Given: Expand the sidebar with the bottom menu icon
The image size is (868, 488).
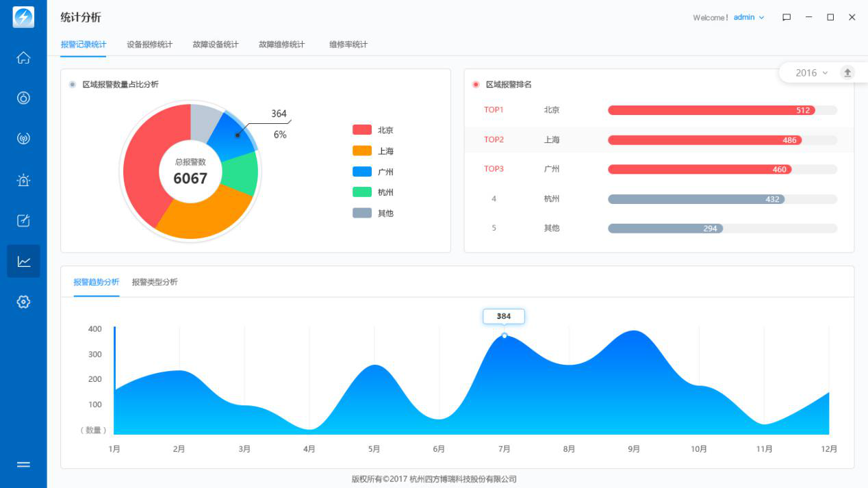Looking at the screenshot, I should [x=23, y=465].
